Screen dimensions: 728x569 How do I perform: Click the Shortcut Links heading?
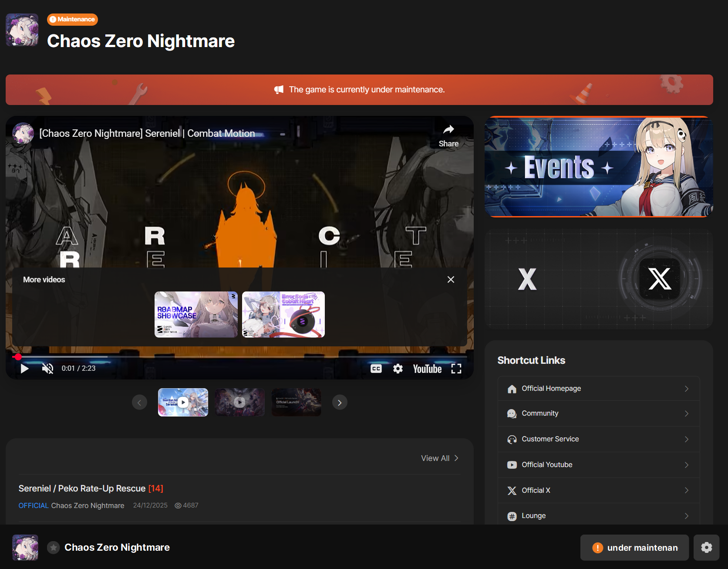tap(531, 360)
